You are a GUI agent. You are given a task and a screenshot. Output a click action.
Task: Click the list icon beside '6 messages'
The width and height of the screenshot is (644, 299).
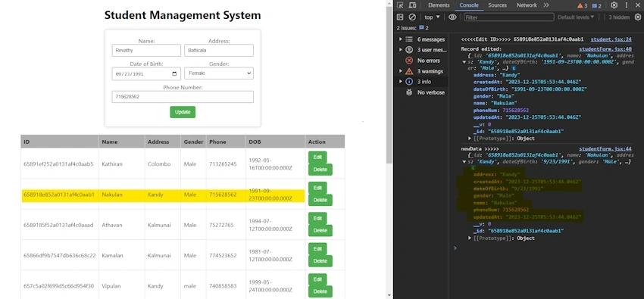[x=409, y=39]
